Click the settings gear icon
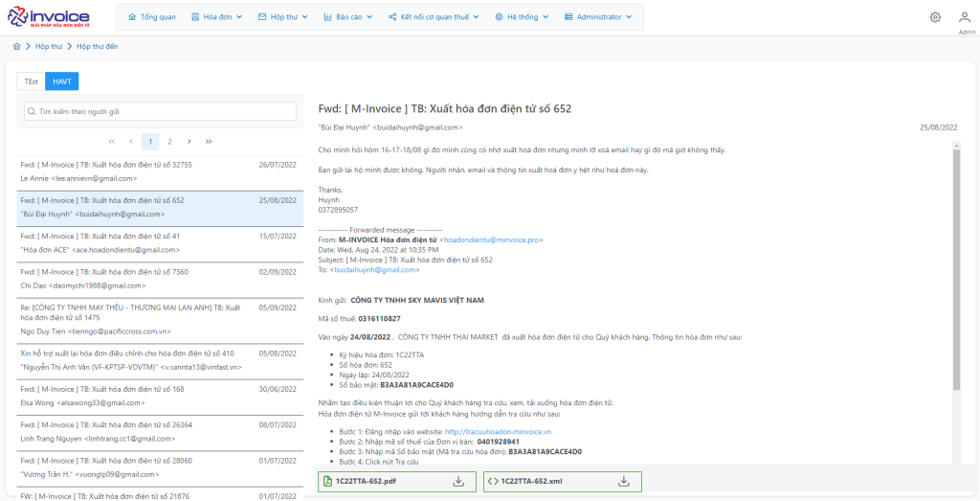The image size is (980, 501). pyautogui.click(x=935, y=17)
